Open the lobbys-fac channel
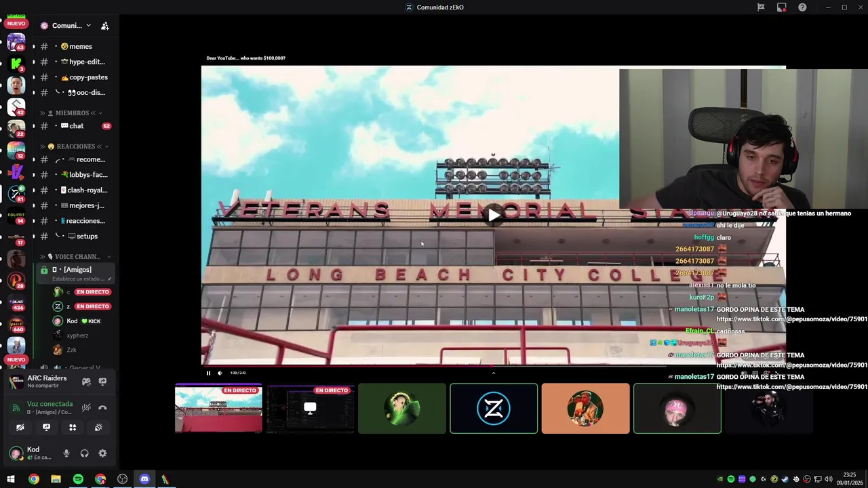 click(x=75, y=175)
